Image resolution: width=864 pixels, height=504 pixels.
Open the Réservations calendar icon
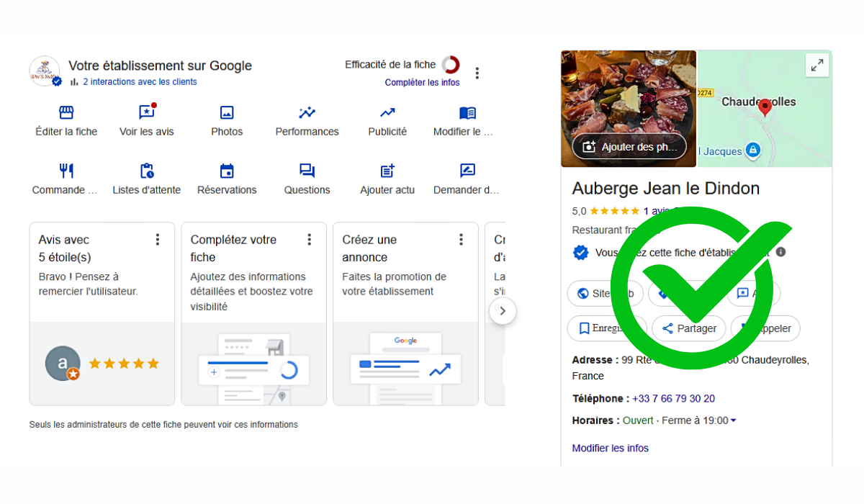click(x=227, y=171)
